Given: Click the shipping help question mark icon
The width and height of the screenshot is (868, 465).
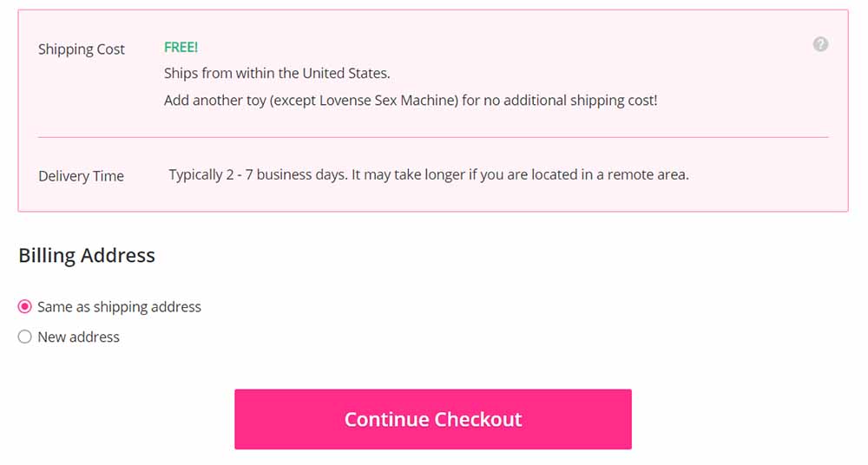Looking at the screenshot, I should 820,44.
